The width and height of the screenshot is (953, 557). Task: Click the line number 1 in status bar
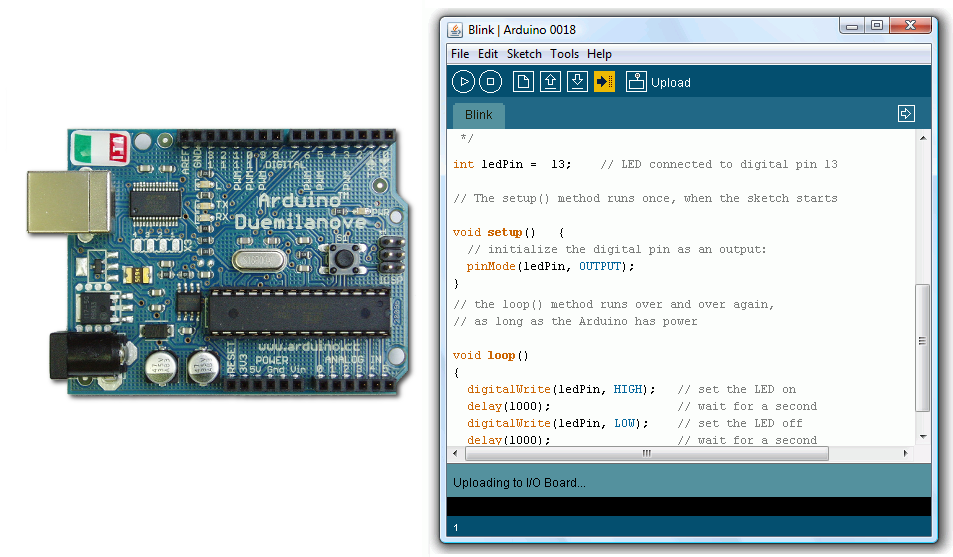pyautogui.click(x=456, y=528)
